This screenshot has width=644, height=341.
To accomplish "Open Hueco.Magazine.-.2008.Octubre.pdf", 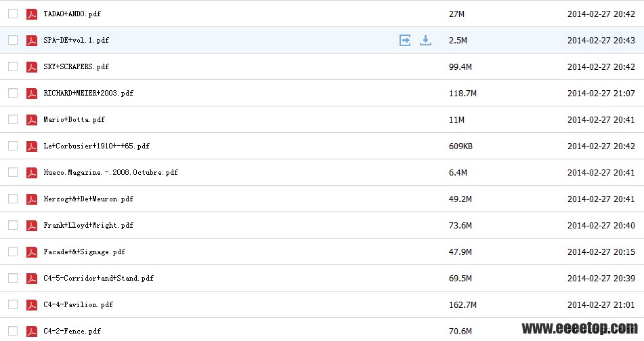I will point(110,172).
